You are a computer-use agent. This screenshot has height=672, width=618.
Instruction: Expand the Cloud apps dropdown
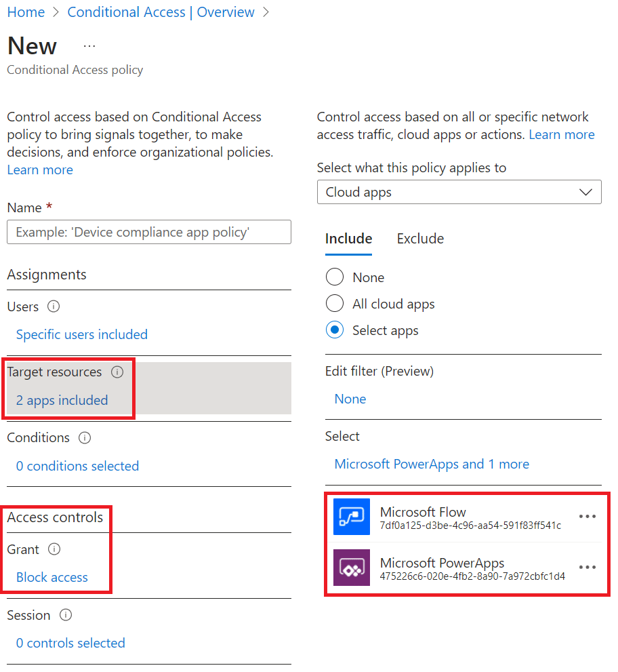point(459,192)
